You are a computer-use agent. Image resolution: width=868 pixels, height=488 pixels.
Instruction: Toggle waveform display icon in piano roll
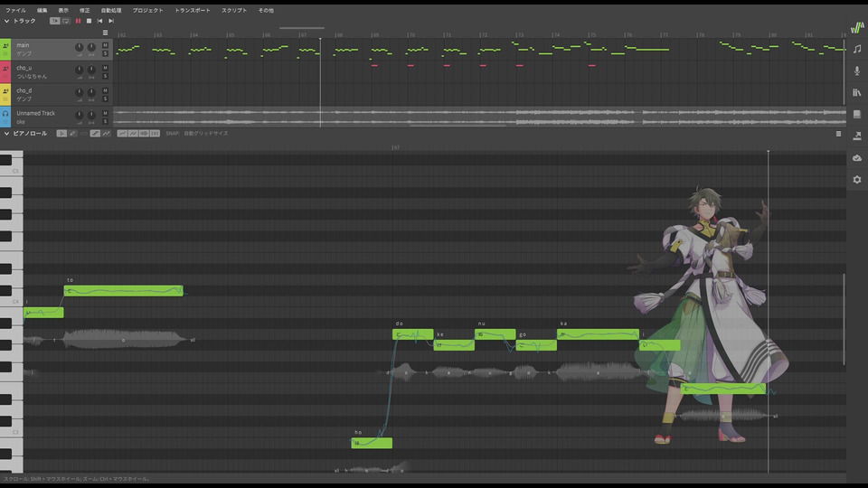(144, 134)
